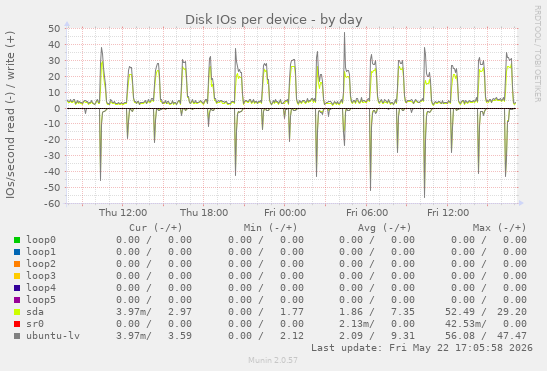Click the lime sda legend swatch
Viewport: 547px width, 371px height.
[17, 312]
